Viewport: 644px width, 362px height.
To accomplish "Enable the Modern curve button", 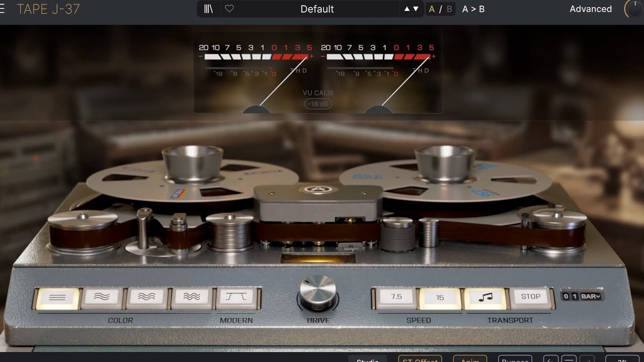I will [236, 298].
